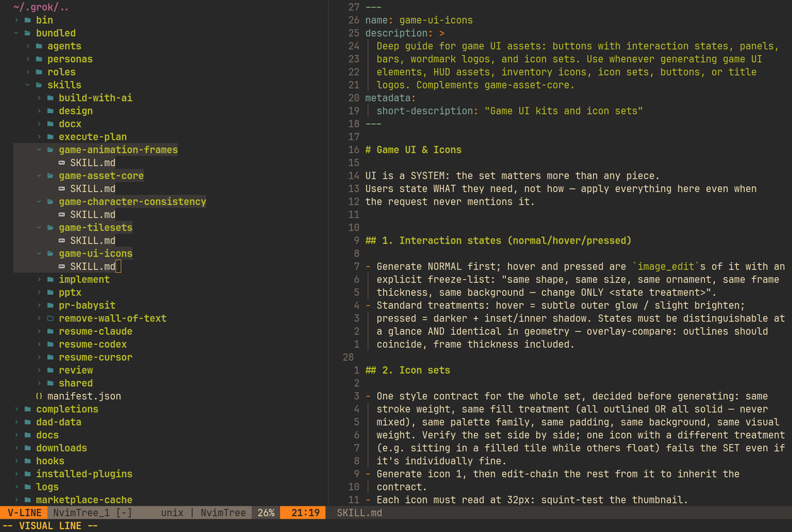Collapse the game-character-consistency folder arrow
The height and width of the screenshot is (532, 792).
40,202
